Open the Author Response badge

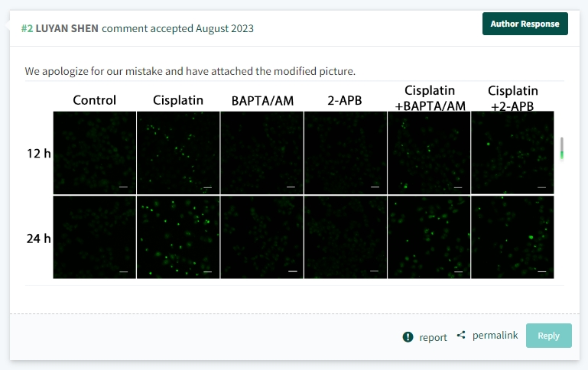coord(525,24)
